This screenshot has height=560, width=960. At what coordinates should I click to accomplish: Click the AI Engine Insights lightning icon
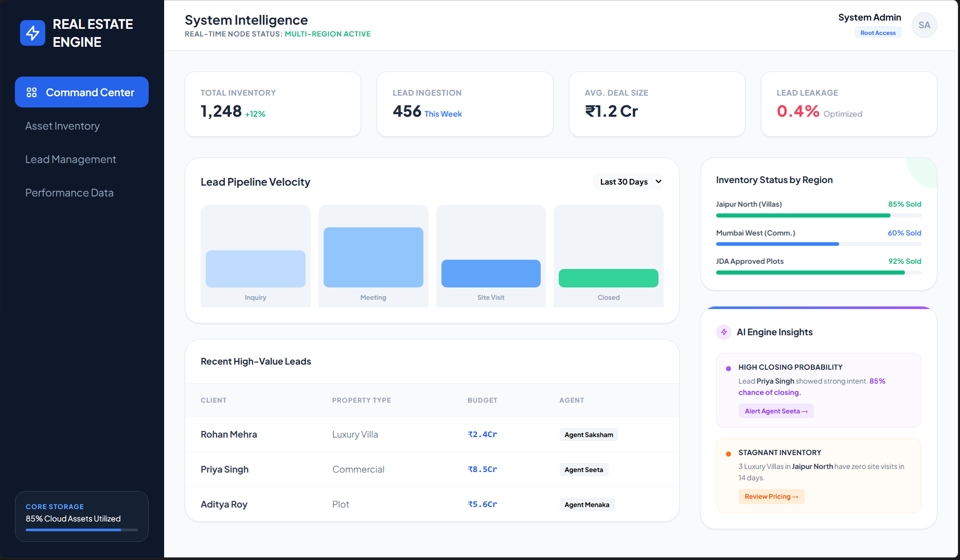724,332
